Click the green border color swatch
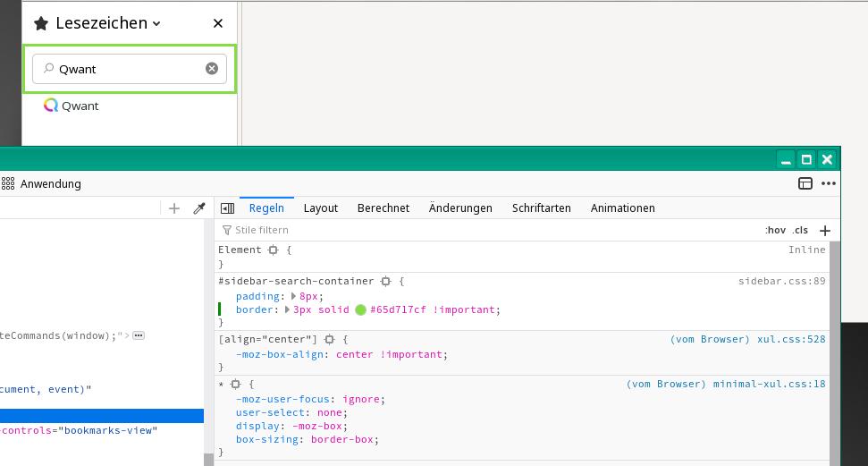The width and height of the screenshot is (868, 466). (361, 310)
